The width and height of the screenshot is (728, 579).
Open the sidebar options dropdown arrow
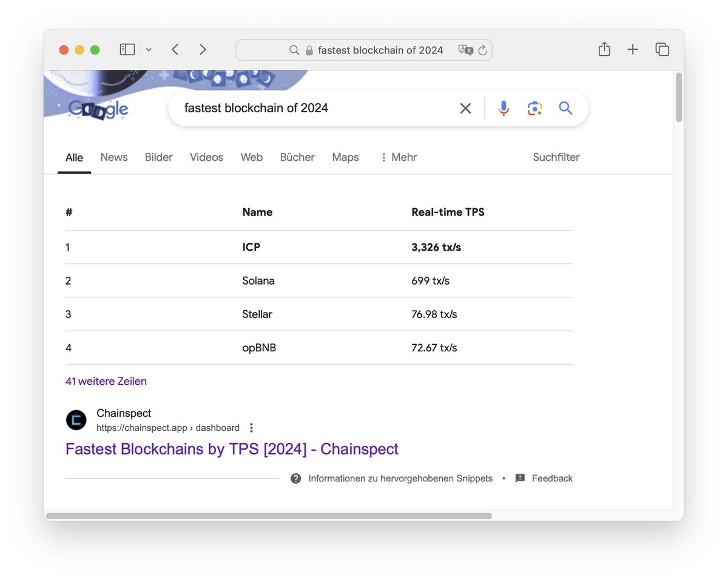pos(149,50)
